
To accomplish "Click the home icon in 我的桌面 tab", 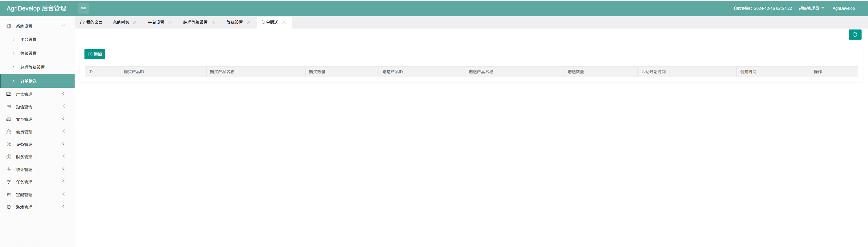I will [82, 22].
